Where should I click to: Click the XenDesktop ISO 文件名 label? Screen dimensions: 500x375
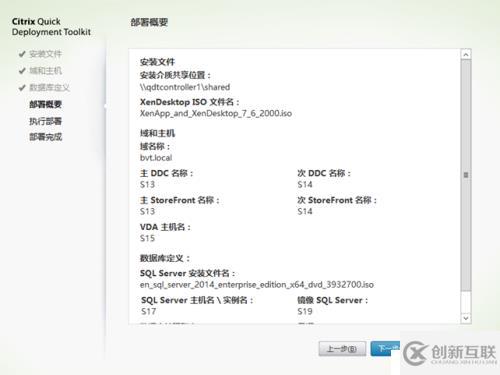[x=189, y=102]
